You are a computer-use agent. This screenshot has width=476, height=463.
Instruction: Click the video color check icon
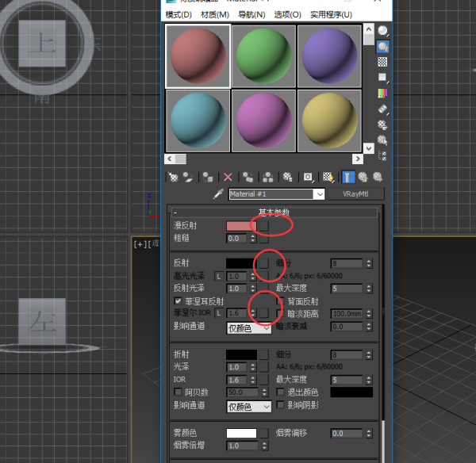coord(382,93)
